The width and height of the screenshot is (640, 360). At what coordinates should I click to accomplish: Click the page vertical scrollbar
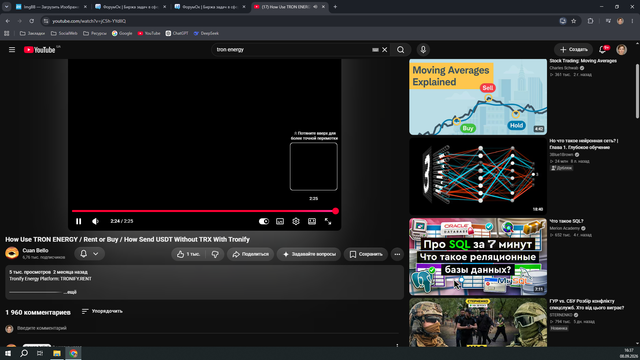pos(637,91)
